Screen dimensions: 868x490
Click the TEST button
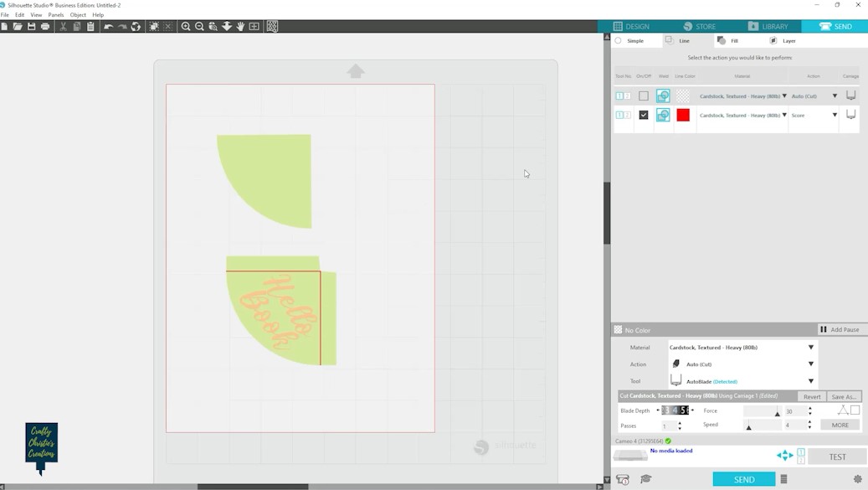[x=837, y=456]
